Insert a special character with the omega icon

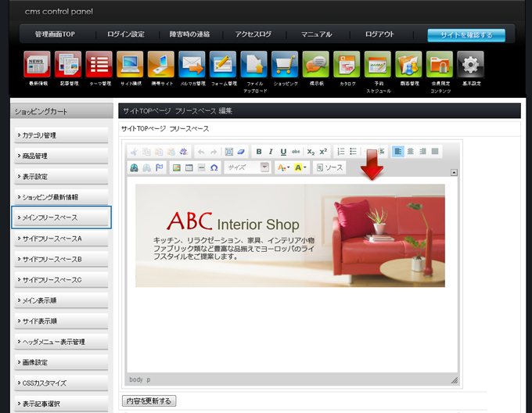pyautogui.click(x=214, y=167)
